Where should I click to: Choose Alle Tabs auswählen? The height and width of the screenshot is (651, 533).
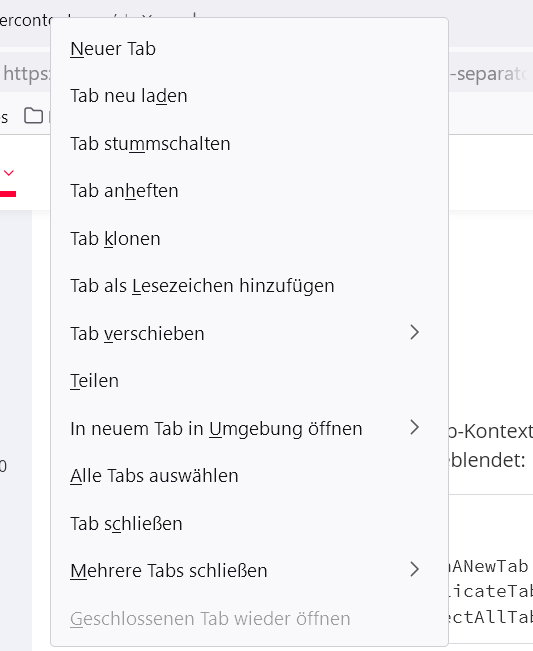point(249,476)
